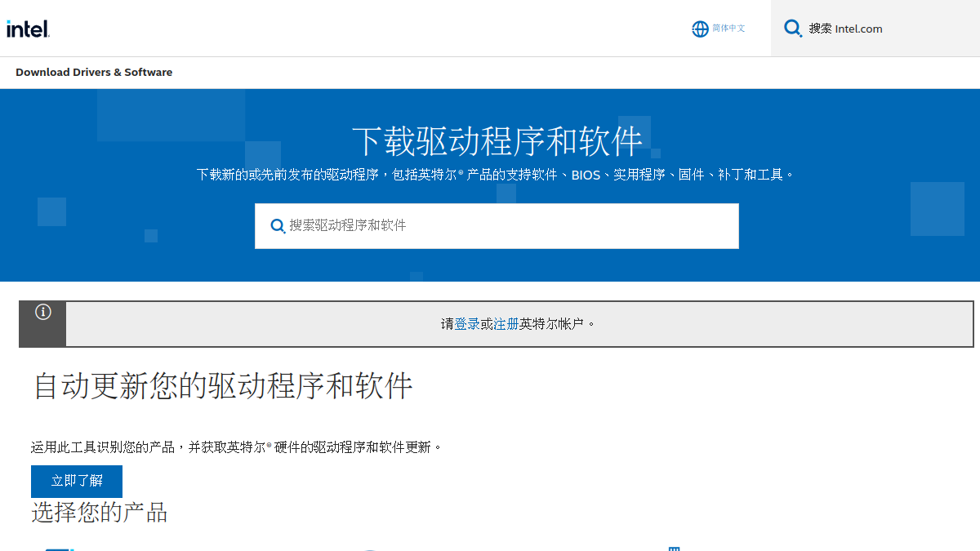
Task: Click the 自动更新您的驱动程序和软件 heading
Action: [x=223, y=385]
